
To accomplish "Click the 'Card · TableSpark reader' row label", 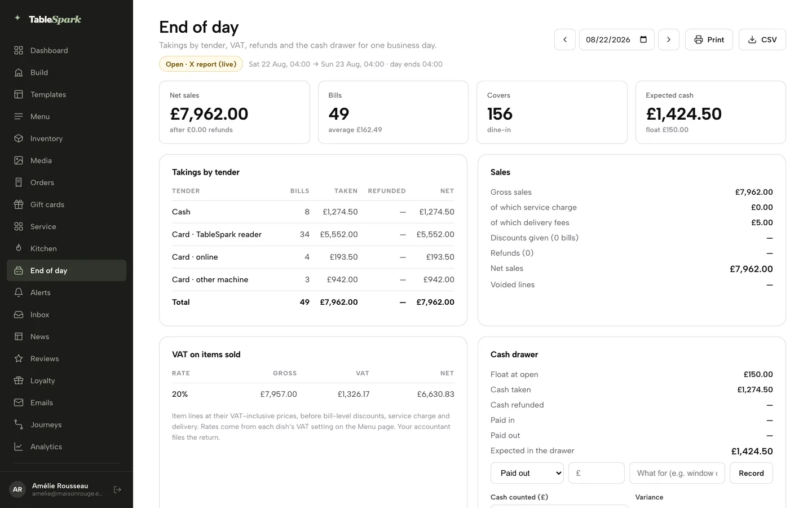I will pos(217,234).
